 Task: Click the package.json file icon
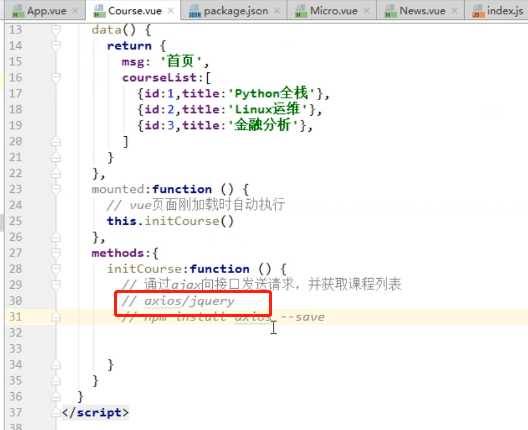[195, 11]
